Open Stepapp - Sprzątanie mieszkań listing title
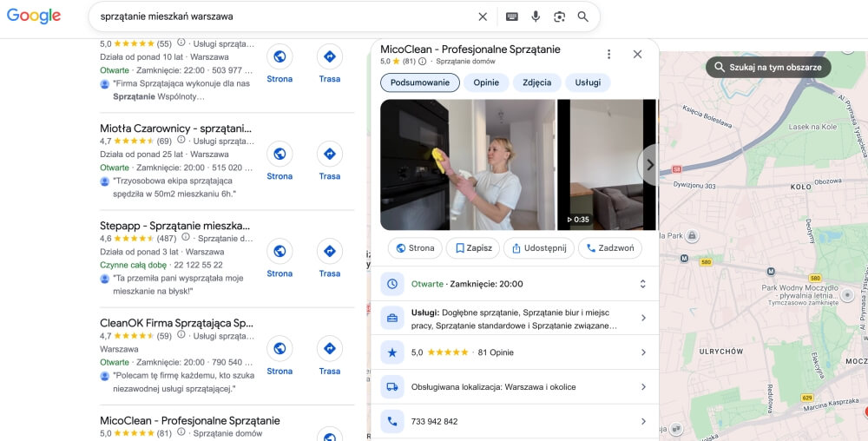The height and width of the screenshot is (441, 868). point(175,226)
